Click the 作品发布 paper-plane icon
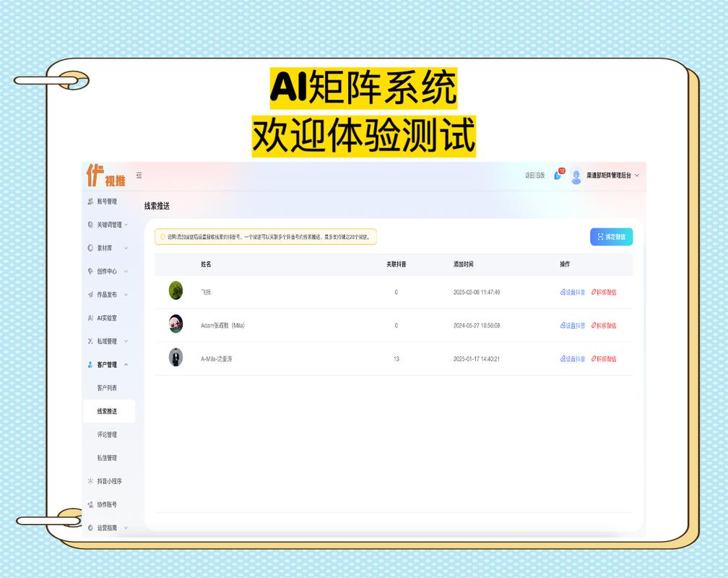Screen dimensions: 728x578 [90, 295]
